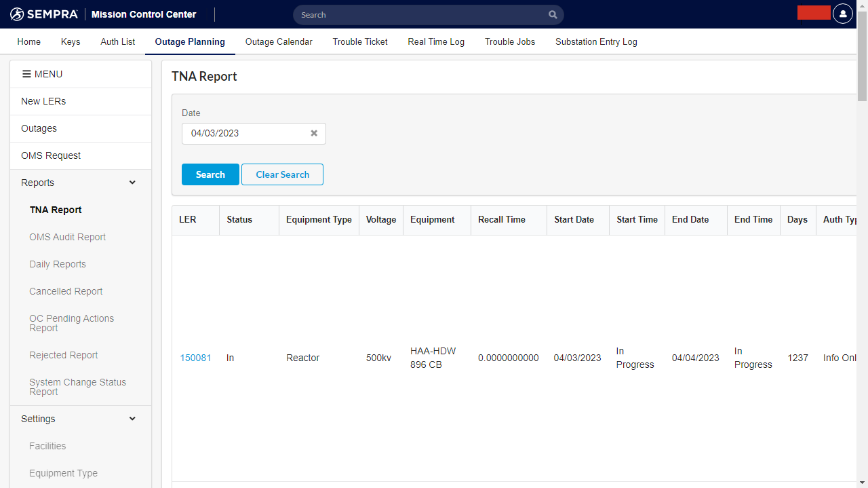Sort by the Equipment Type column header
Image resolution: width=868 pixels, height=488 pixels.
[x=319, y=219]
